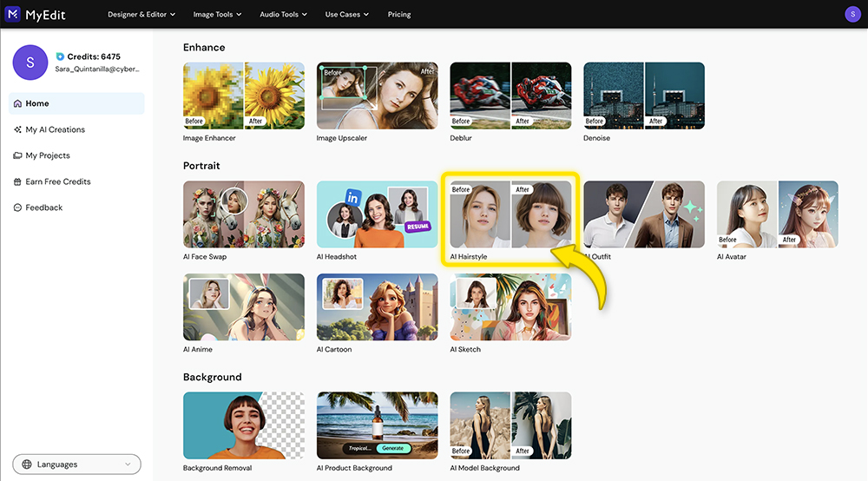Open the Denoise building thumbnail

coord(644,96)
